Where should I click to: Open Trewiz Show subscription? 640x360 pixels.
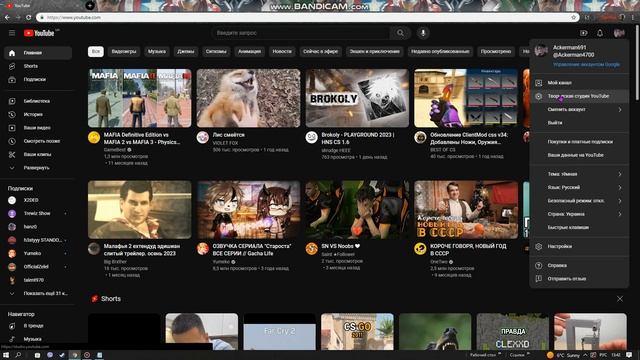click(x=38, y=213)
